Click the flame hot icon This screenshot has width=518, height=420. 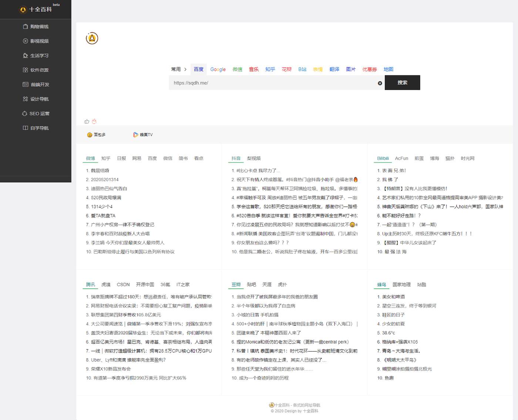click(94, 121)
